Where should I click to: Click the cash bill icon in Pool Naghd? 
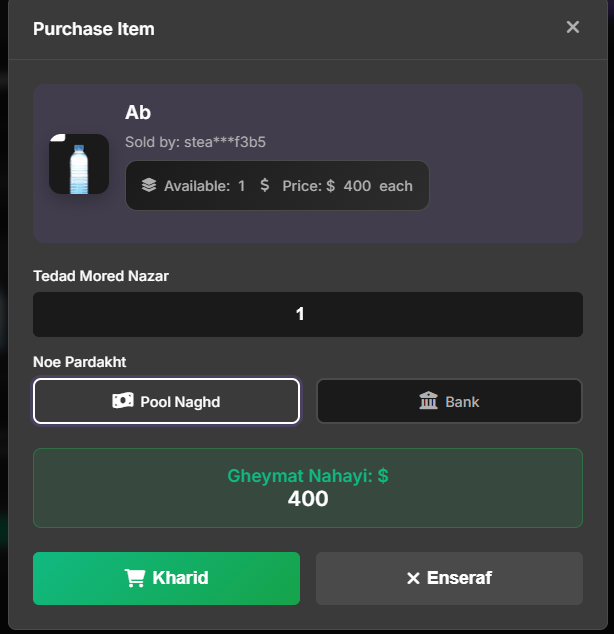tap(123, 401)
